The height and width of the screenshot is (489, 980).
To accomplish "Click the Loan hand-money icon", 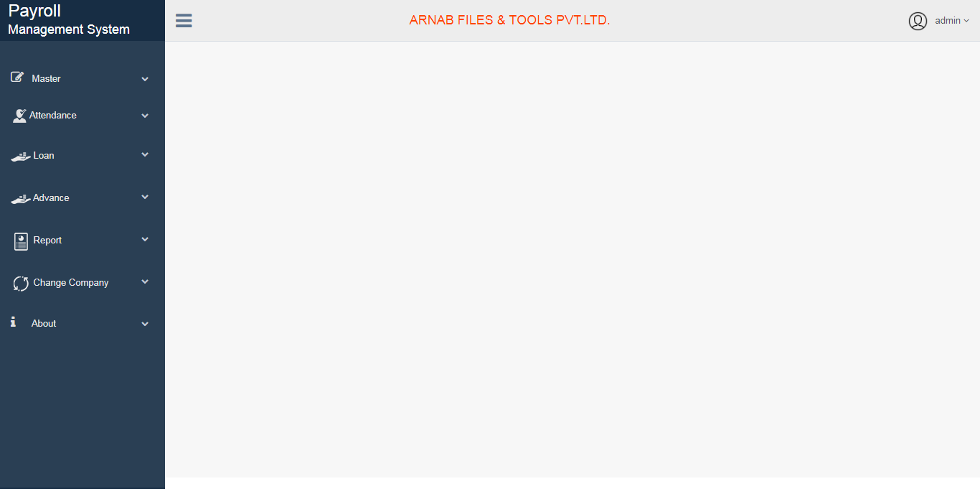I will click(x=21, y=156).
